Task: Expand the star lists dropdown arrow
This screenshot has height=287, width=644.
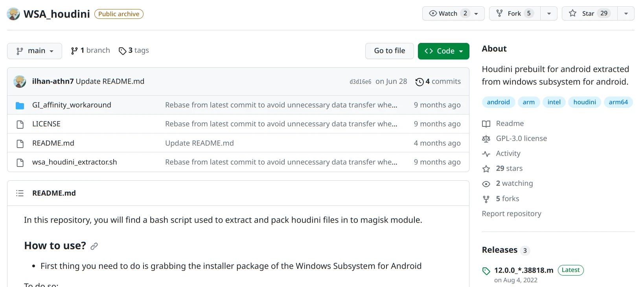Action: [626, 13]
